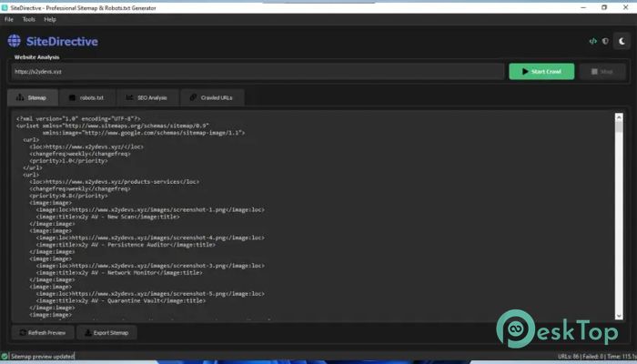Click scrollbar down arrow in sitemap preview
This screenshot has height=364, width=637.
[619, 316]
